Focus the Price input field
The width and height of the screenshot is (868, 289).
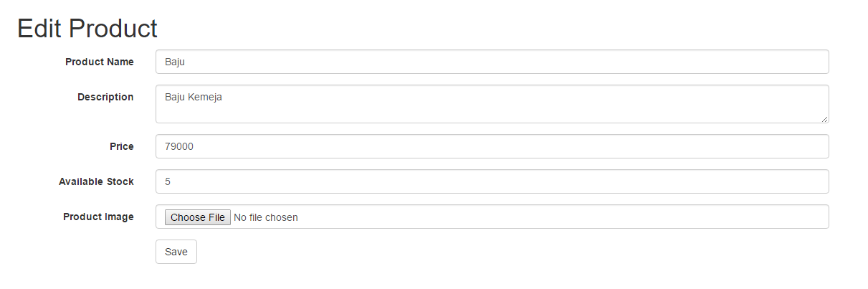pos(492,146)
